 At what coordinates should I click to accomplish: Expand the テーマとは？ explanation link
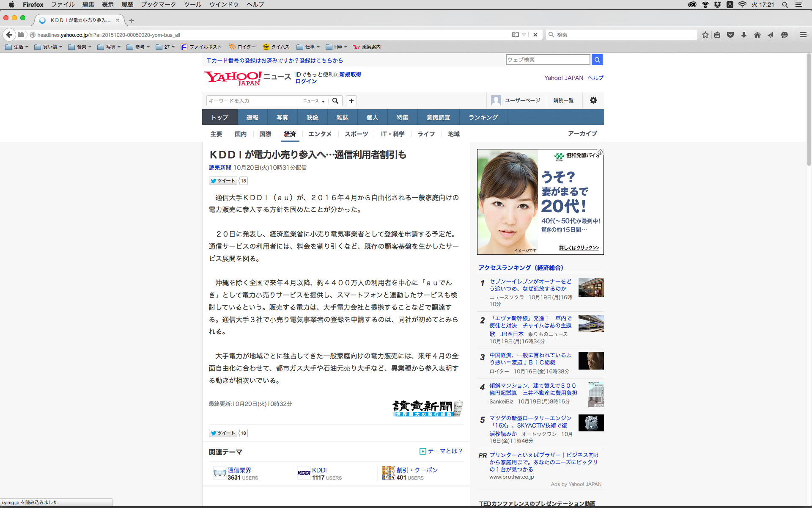[441, 451]
